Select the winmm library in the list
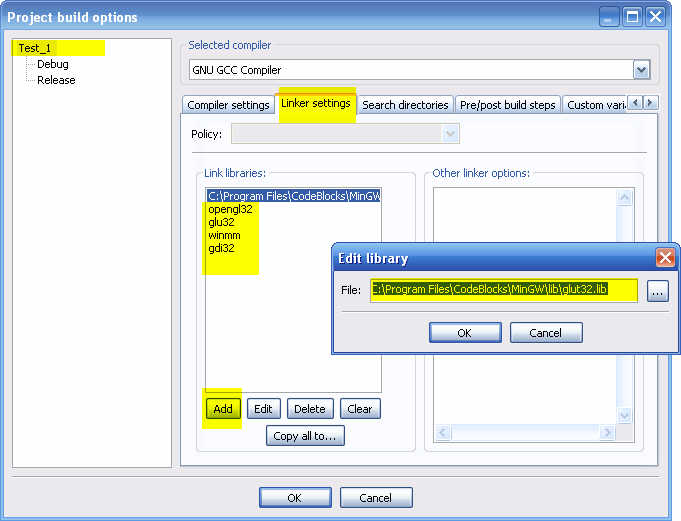Screen dimensions: 681x521 [x=224, y=235]
